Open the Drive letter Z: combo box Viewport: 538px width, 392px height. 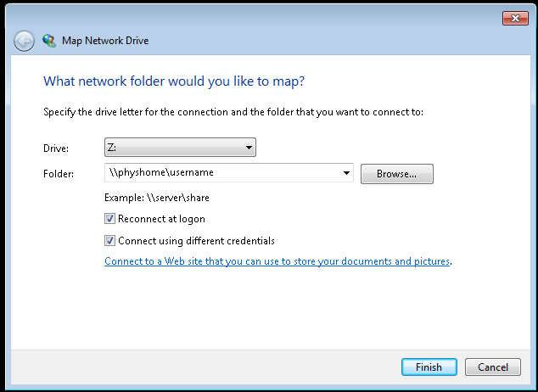[180, 148]
